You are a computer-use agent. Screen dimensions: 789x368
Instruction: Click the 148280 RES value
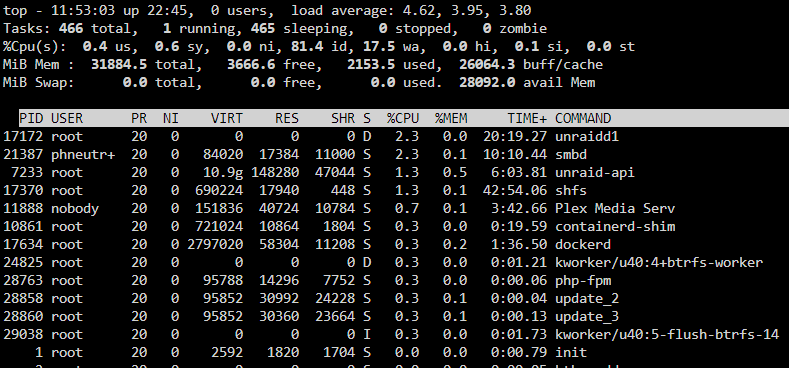point(275,173)
